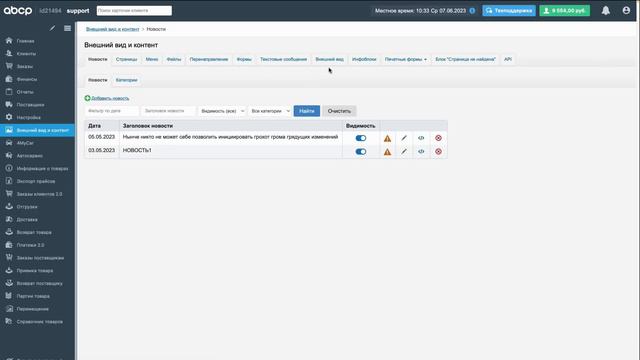
Task: Go to Заказы in the sidebar
Action: [24, 66]
